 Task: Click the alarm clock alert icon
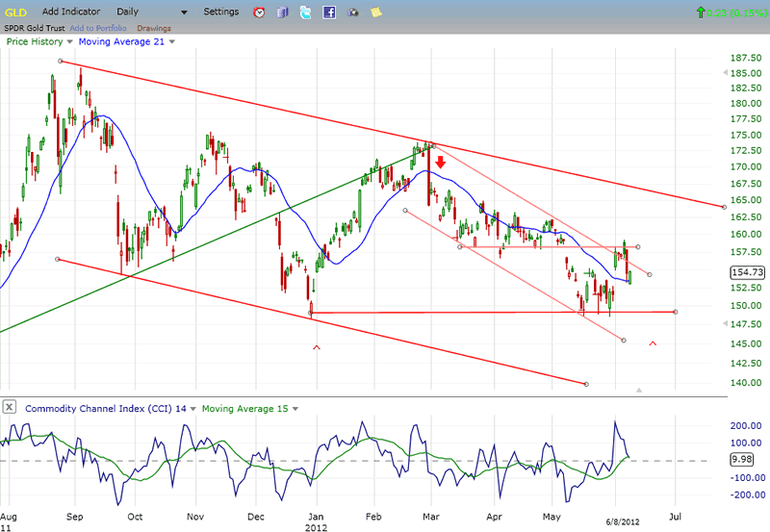click(259, 13)
